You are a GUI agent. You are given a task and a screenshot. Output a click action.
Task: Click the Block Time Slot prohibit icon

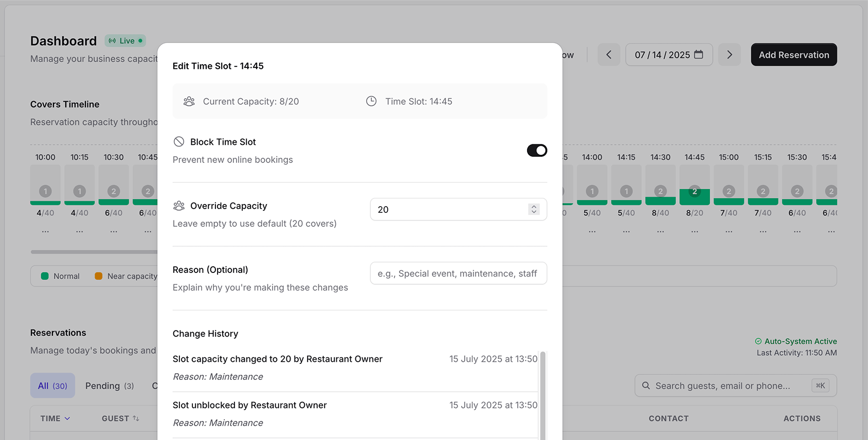point(178,141)
